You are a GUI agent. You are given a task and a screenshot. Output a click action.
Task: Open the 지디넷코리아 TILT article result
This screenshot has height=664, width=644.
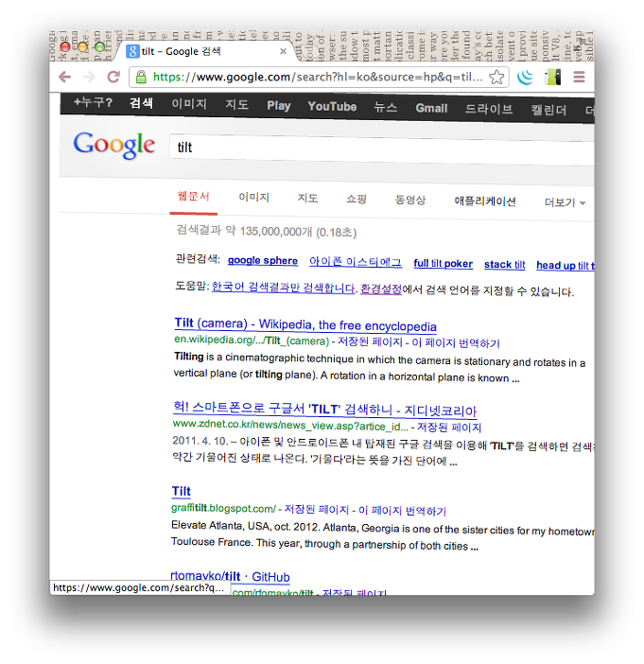pyautogui.click(x=324, y=409)
